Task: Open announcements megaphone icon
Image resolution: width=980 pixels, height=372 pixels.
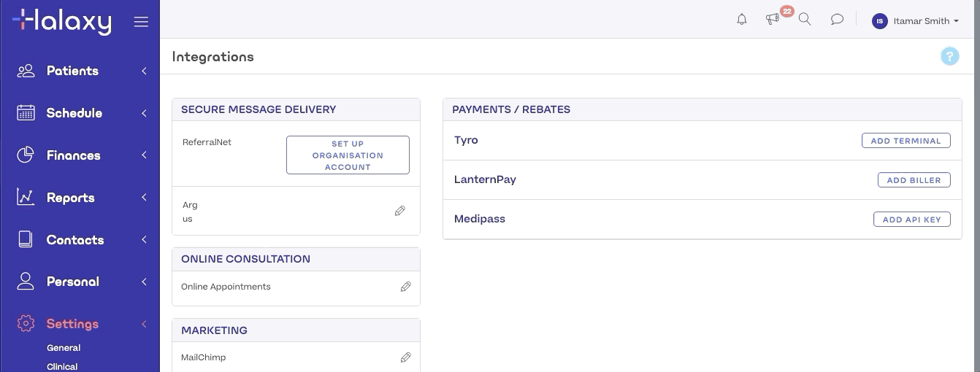Action: [x=773, y=20]
